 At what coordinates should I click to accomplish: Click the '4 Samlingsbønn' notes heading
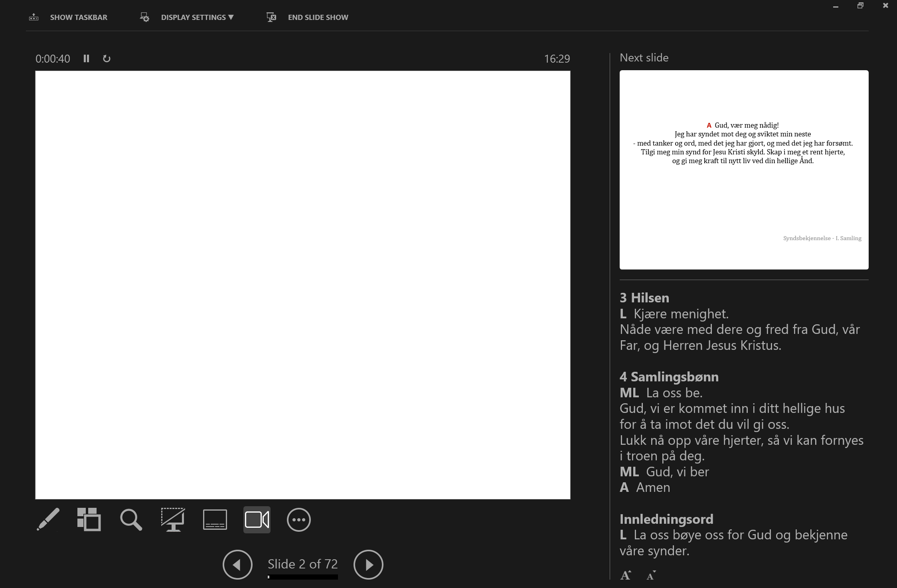[x=669, y=377]
